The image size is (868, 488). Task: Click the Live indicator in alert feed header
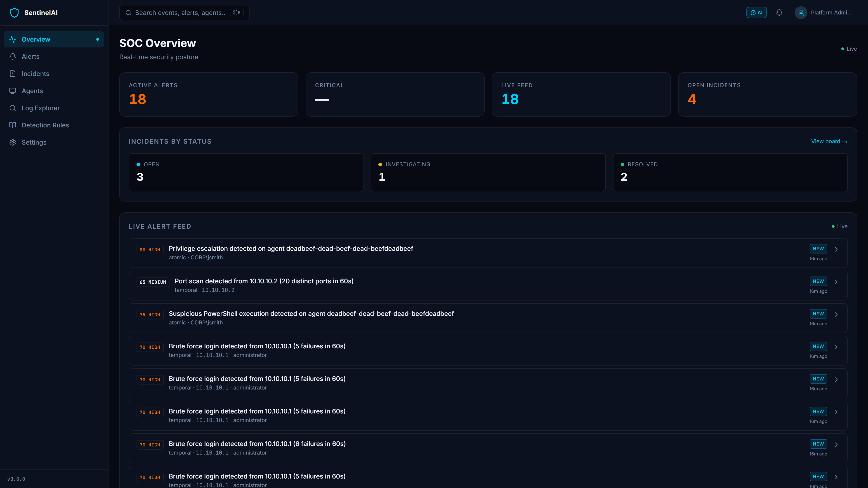pyautogui.click(x=839, y=226)
